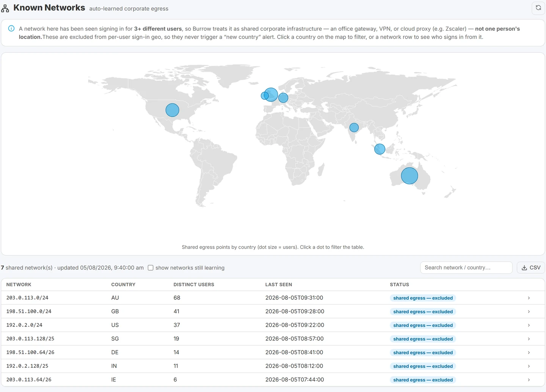Click the Australia map bubble
This screenshot has height=392, width=546.
click(409, 176)
